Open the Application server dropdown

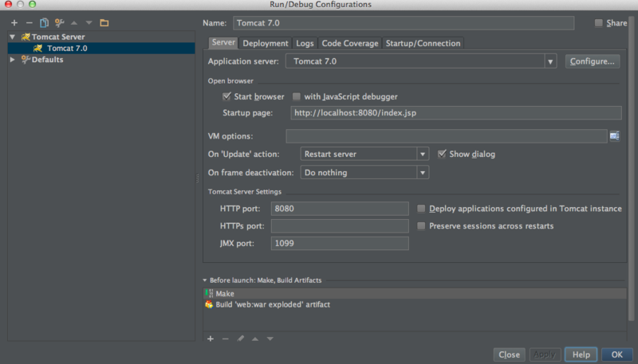pos(550,61)
